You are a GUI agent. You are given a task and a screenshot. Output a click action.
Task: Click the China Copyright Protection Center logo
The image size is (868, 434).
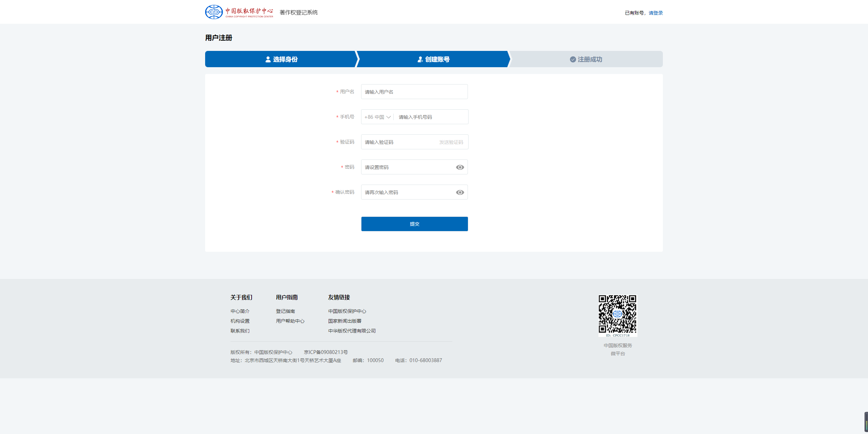(239, 12)
